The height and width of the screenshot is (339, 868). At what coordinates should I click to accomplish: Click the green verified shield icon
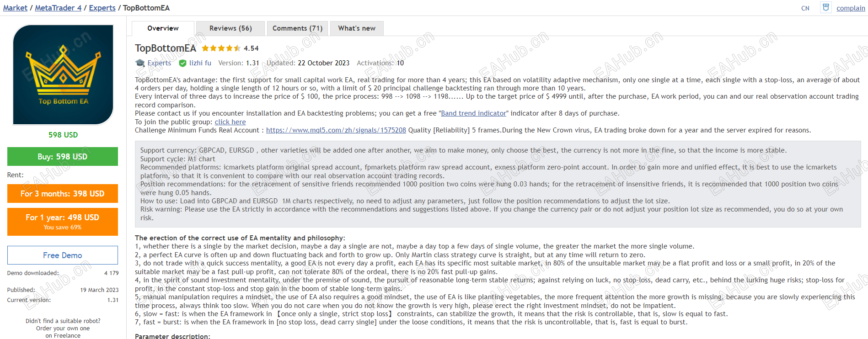pos(182,63)
